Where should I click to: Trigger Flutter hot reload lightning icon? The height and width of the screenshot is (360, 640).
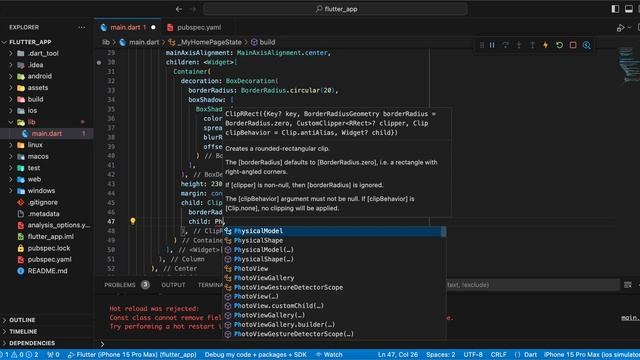546,45
